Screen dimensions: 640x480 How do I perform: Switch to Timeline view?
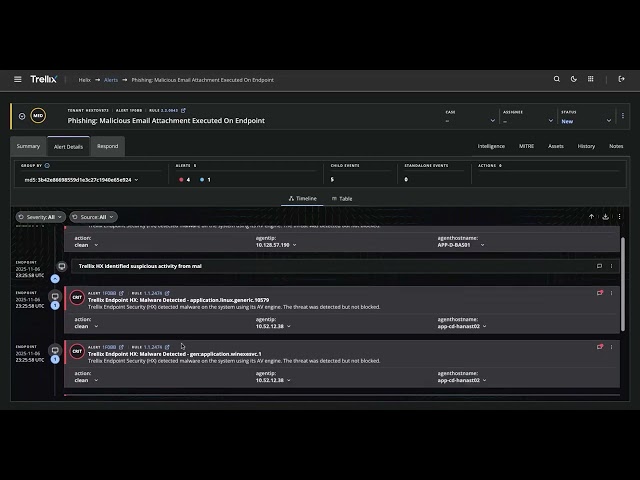click(302, 198)
